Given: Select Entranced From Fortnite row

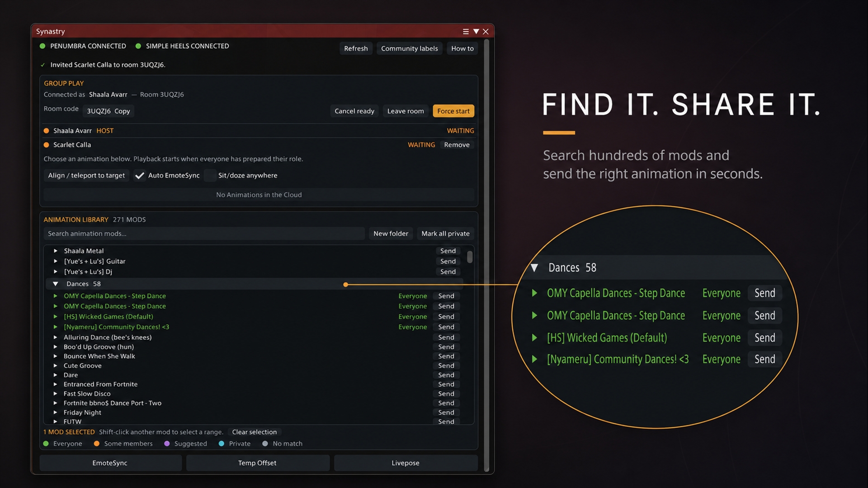Looking at the screenshot, I should pos(253,385).
